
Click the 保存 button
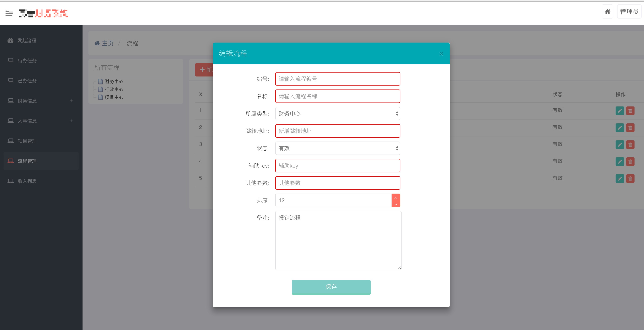(331, 287)
